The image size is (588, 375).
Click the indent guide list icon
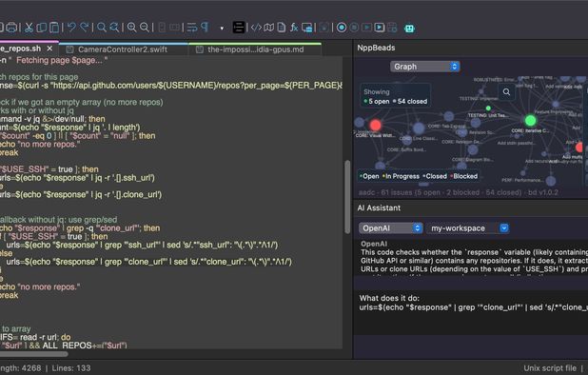pyautogui.click(x=239, y=28)
